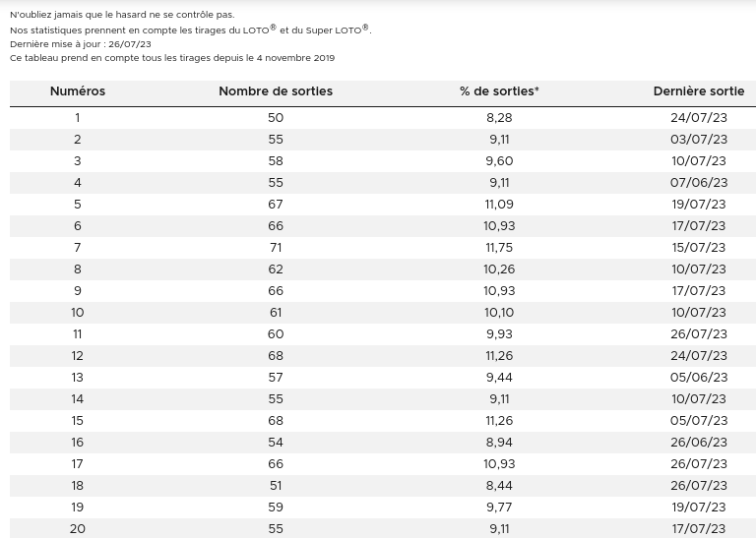Select the 11,75 percentage cell

499,248
